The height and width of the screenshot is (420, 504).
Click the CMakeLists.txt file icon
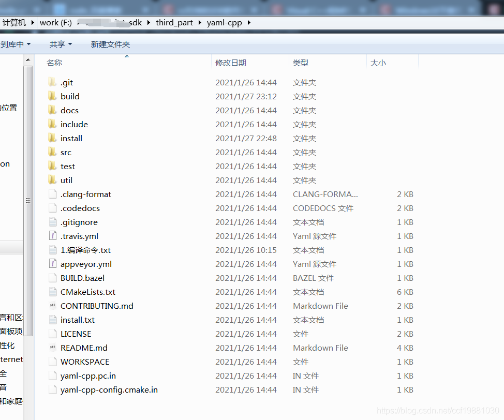tap(52, 292)
